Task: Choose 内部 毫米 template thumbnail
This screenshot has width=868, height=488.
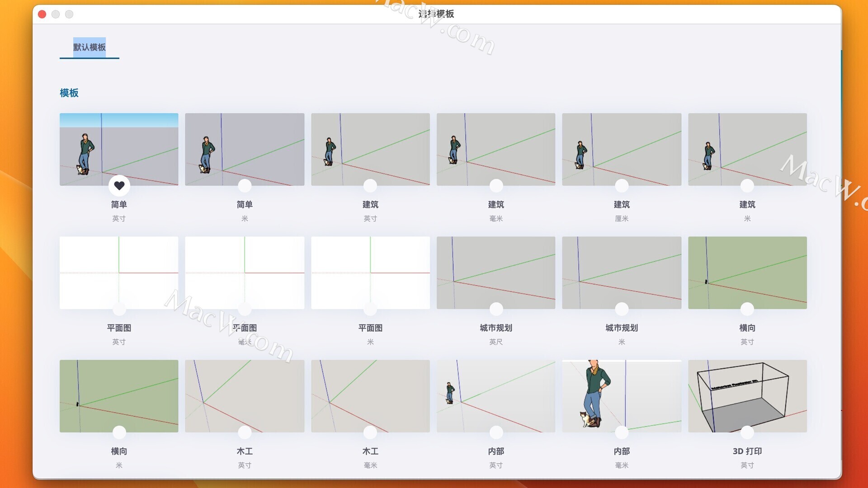Action: (622, 396)
